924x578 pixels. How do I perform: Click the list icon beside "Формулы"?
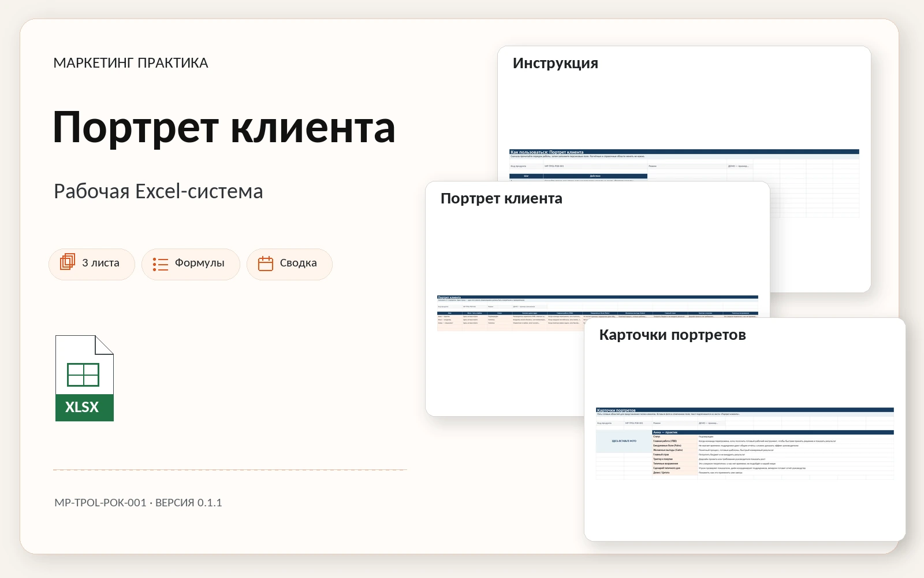[161, 264]
